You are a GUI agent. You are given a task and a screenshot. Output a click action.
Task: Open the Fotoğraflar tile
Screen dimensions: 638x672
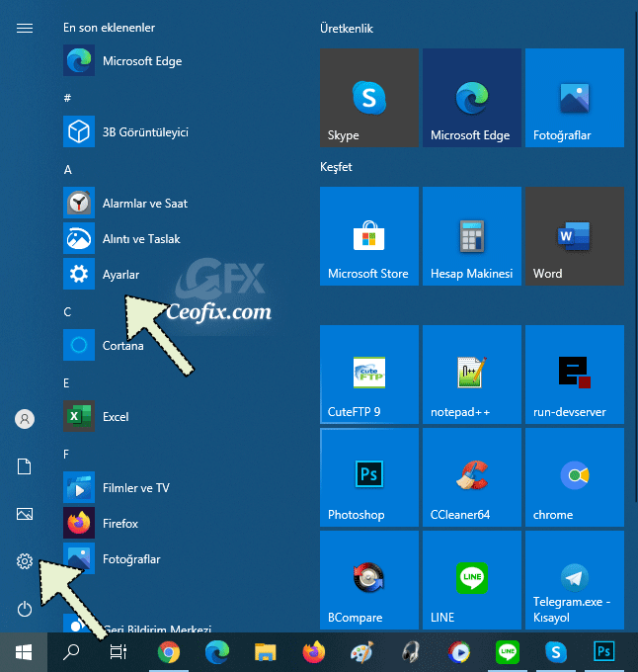575,98
